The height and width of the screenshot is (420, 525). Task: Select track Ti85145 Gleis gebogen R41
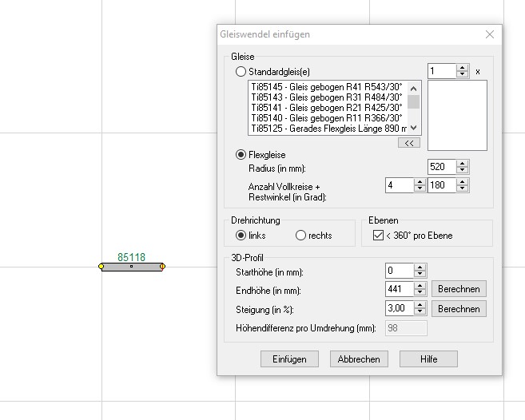click(326, 86)
